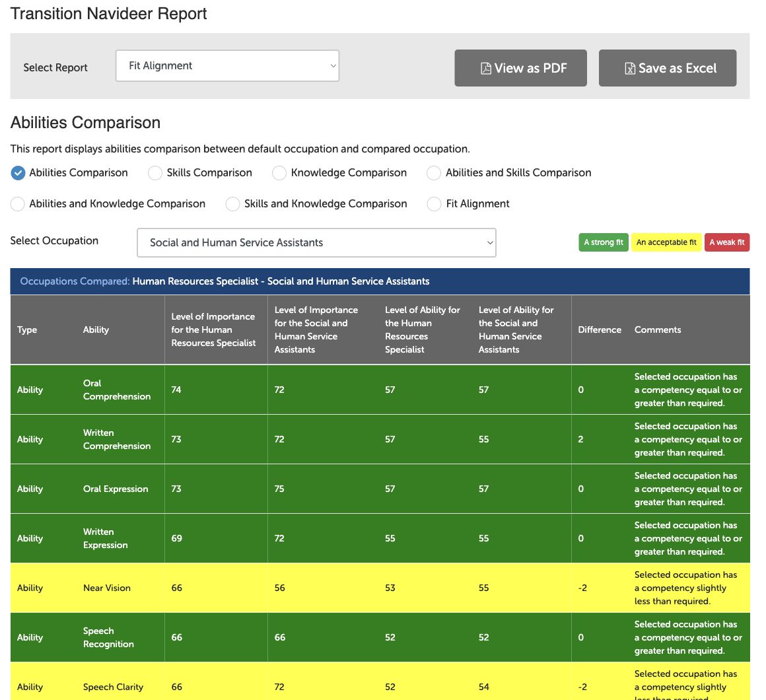Select the Knowledge Comparison radio option
766x700 pixels.
279,173
